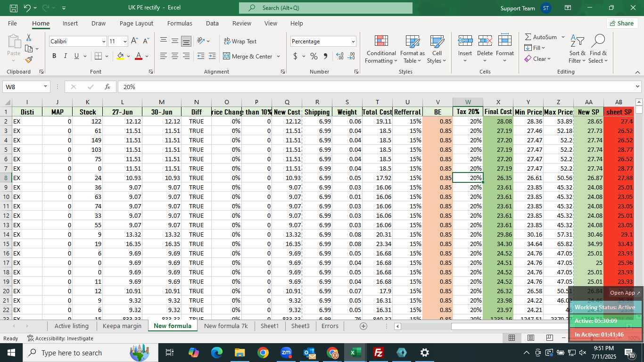Image resolution: width=644 pixels, height=362 pixels.
Task: Toggle Bottom Align vertical alignment
Action: click(186, 41)
